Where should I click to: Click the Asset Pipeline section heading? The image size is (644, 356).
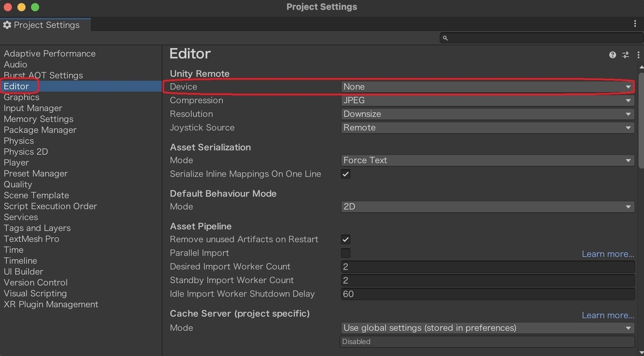(x=201, y=227)
